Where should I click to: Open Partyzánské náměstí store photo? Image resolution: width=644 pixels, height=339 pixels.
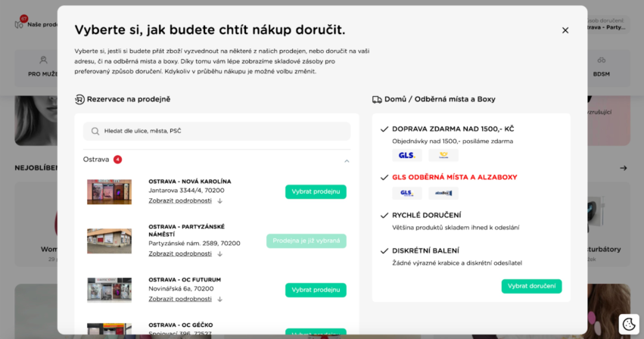(109, 241)
